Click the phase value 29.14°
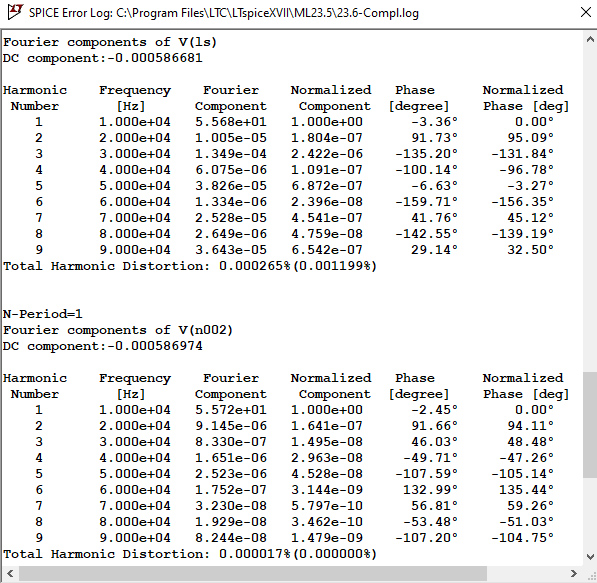 tap(434, 250)
